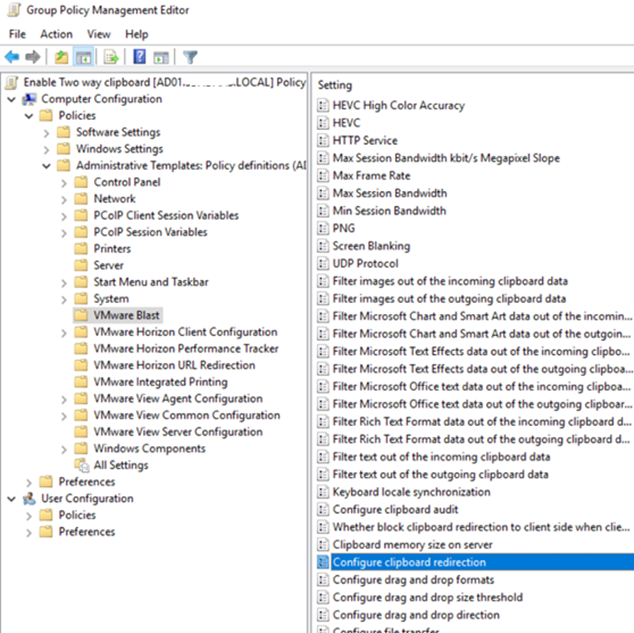Collapse the Computer Configuration node

click(x=11, y=99)
